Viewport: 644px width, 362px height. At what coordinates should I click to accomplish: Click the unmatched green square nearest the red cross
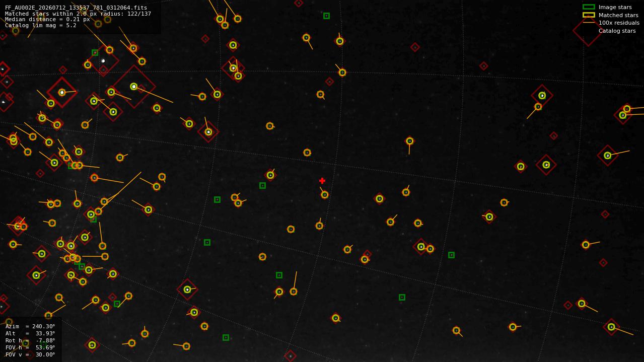(x=262, y=186)
